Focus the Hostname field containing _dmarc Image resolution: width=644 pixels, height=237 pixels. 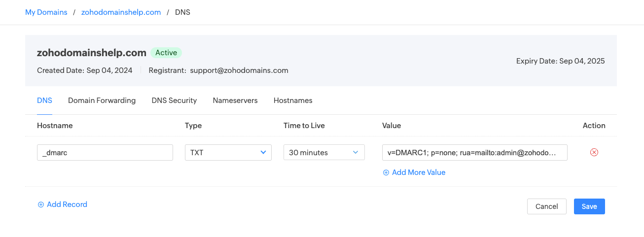click(x=105, y=152)
